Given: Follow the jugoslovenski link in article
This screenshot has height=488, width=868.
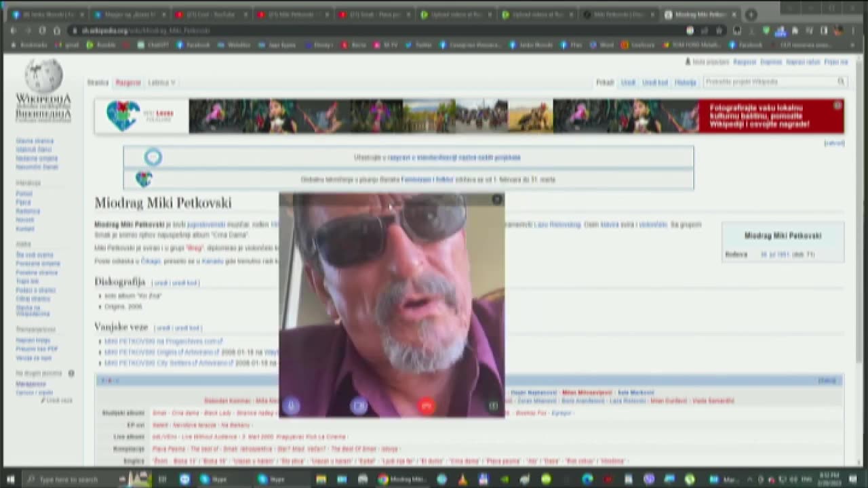Looking at the screenshot, I should click(206, 224).
